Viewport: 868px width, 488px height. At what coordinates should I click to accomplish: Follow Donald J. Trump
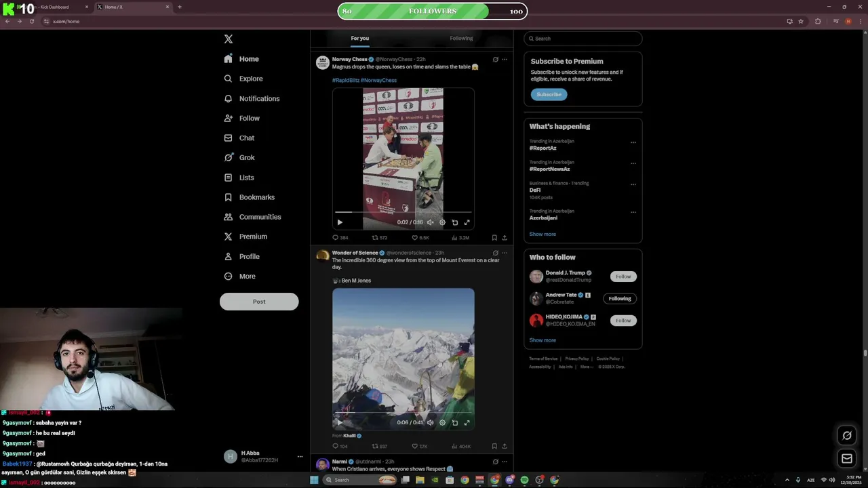(x=623, y=277)
